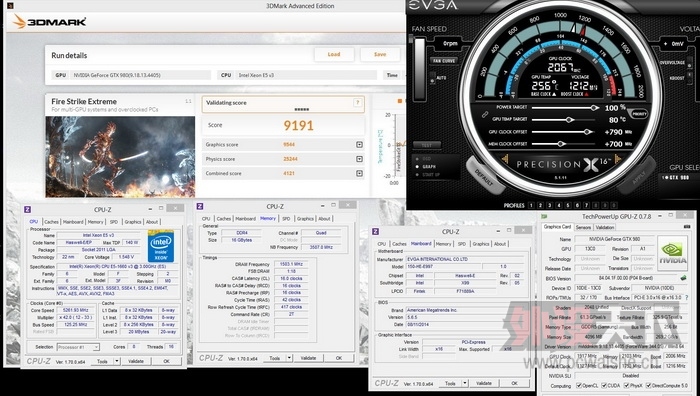The width and height of the screenshot is (700, 396).
Task: Switch to the Validation tab in GPU-Z
Action: pos(605,227)
